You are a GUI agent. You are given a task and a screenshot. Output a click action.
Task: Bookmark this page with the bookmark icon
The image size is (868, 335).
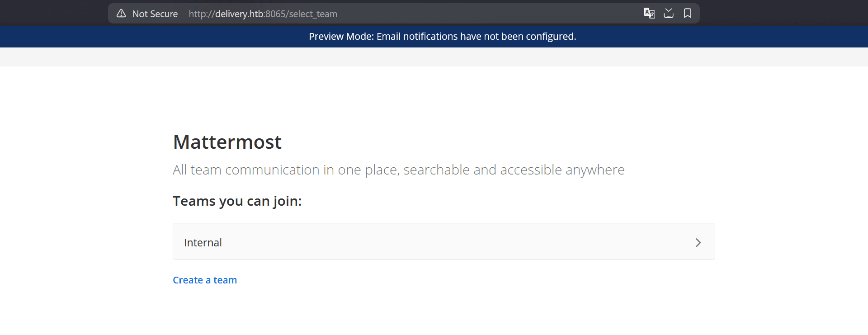688,14
